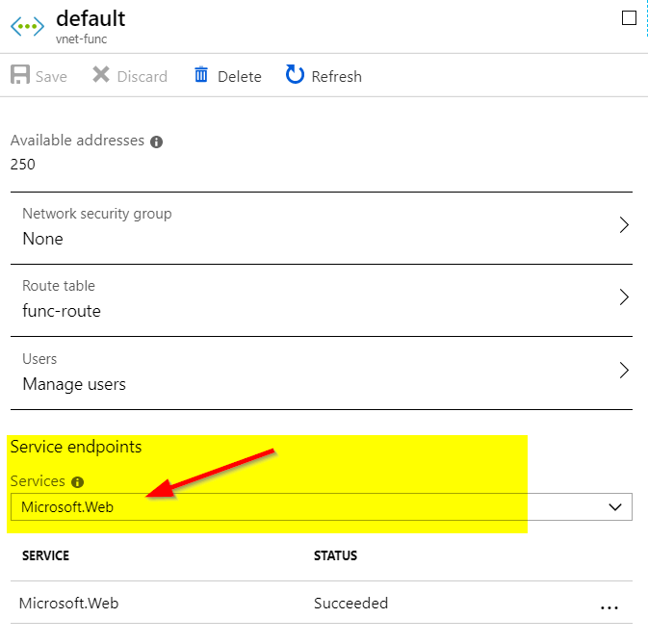Screen dimensions: 648x644
Task: Refresh the subnet blade
Action: click(x=324, y=76)
